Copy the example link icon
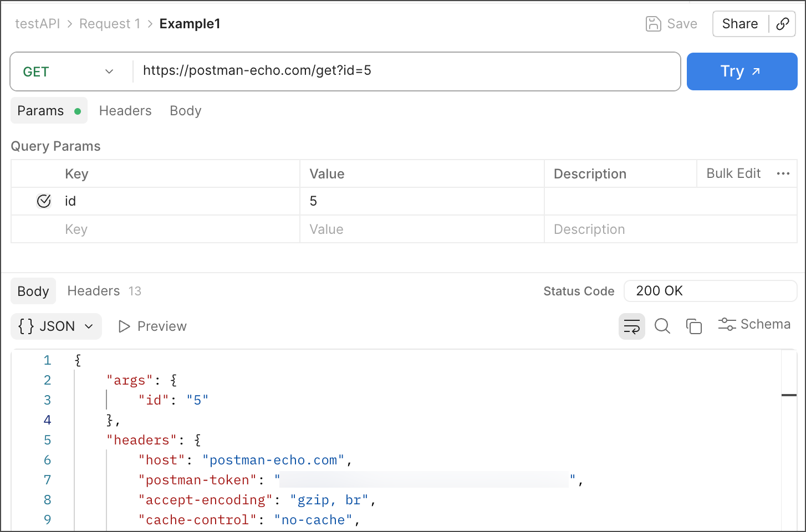The image size is (806, 532). click(783, 24)
